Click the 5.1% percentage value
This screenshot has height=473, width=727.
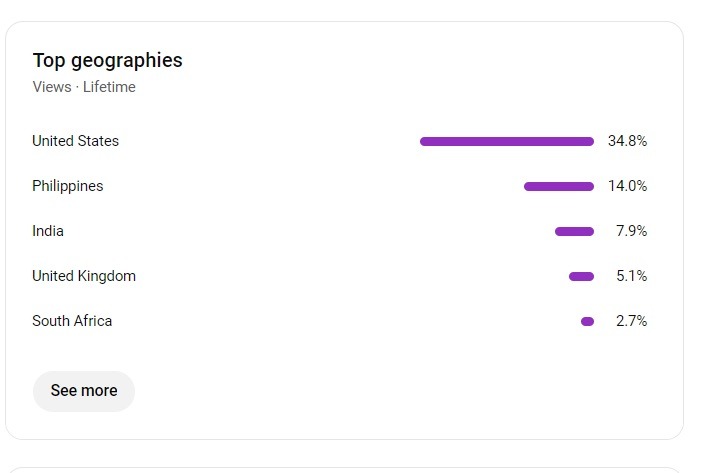tap(631, 276)
